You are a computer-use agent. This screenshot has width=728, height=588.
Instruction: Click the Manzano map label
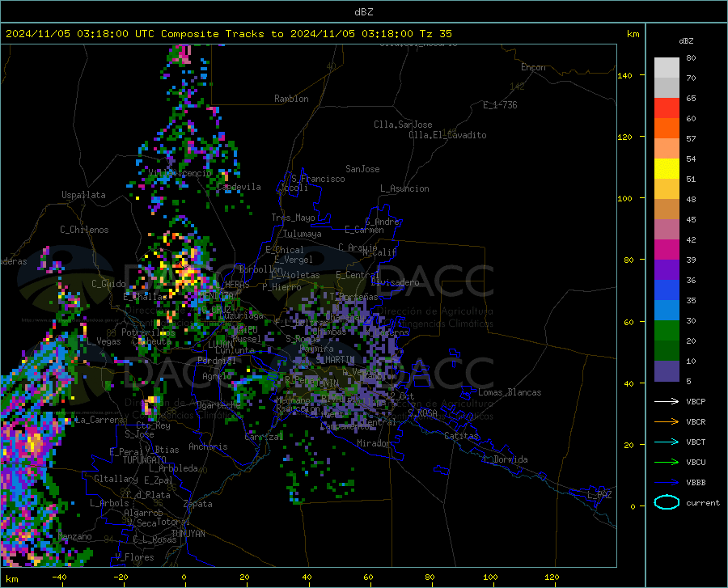coord(74,536)
